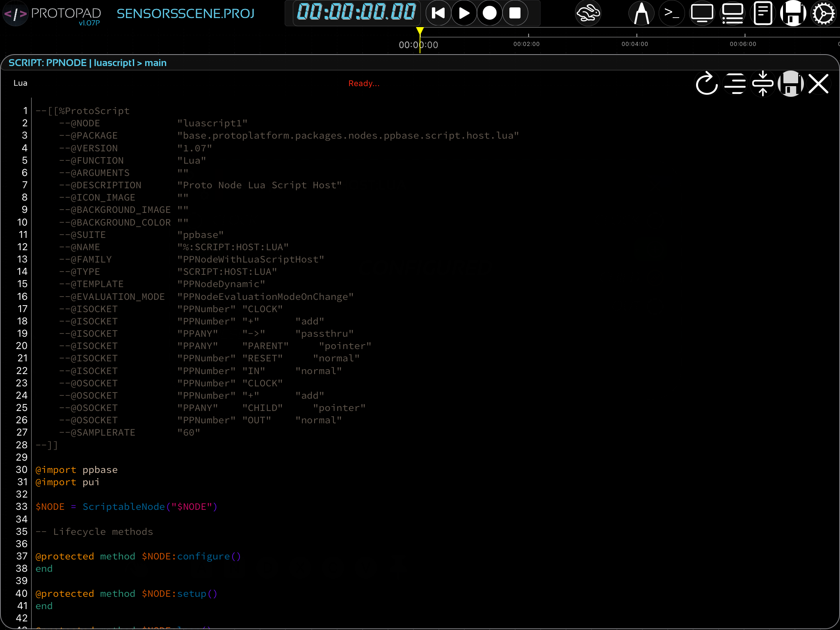Save project with top floppy disk icon
The height and width of the screenshot is (630, 840).
coord(793,14)
